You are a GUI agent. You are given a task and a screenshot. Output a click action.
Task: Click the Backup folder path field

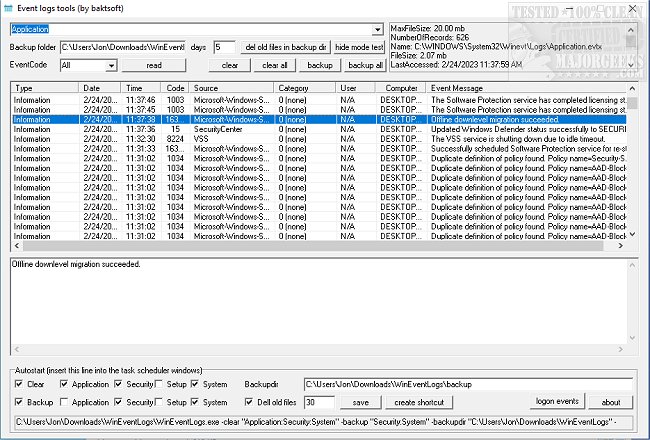click(x=123, y=47)
